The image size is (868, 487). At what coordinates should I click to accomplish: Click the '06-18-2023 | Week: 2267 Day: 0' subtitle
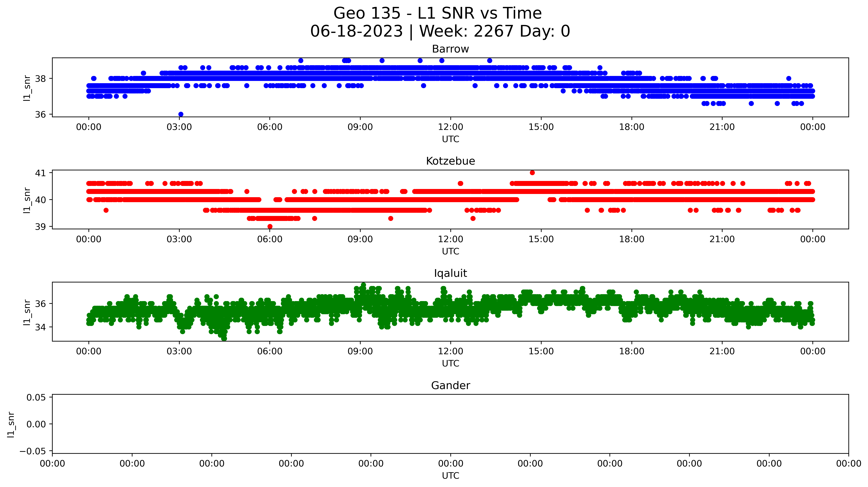[440, 31]
